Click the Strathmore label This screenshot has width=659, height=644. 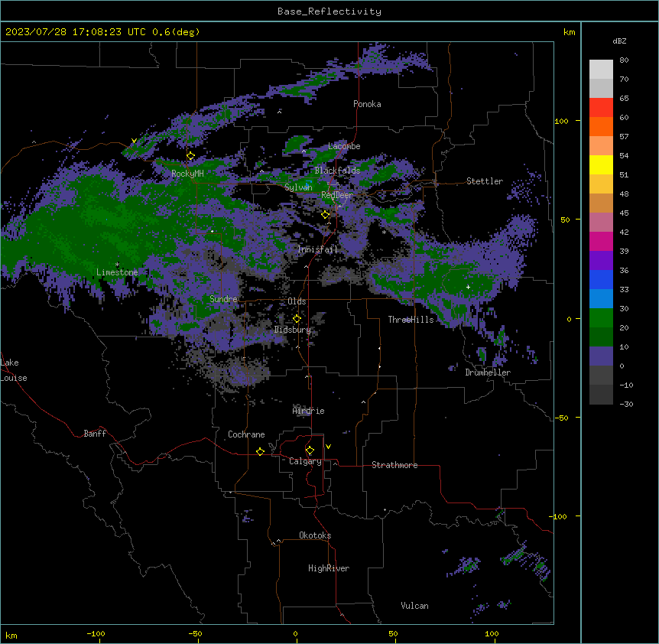click(394, 465)
